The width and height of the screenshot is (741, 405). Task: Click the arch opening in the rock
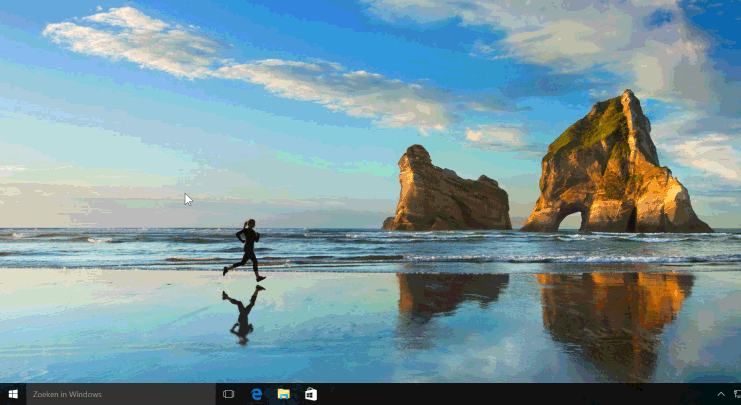(x=570, y=219)
